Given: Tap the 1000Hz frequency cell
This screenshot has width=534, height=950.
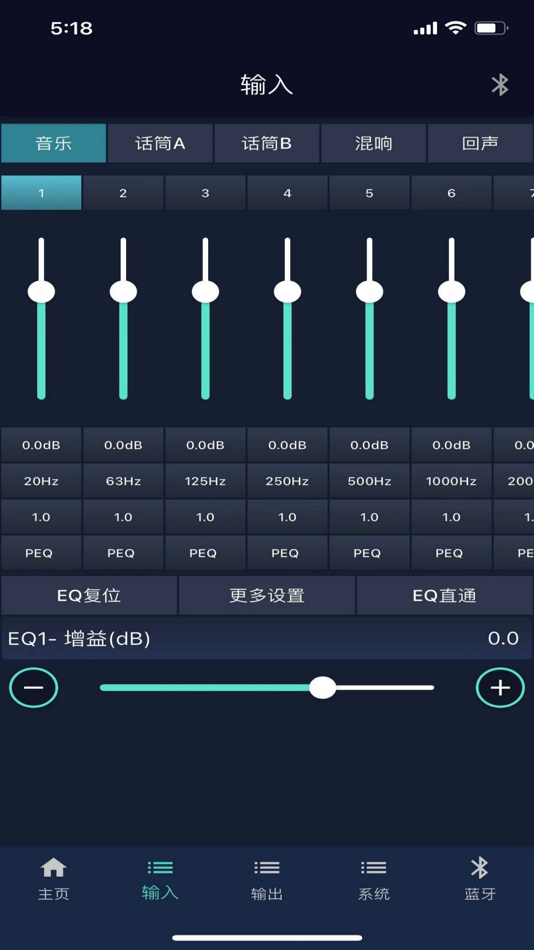Looking at the screenshot, I should [x=452, y=481].
